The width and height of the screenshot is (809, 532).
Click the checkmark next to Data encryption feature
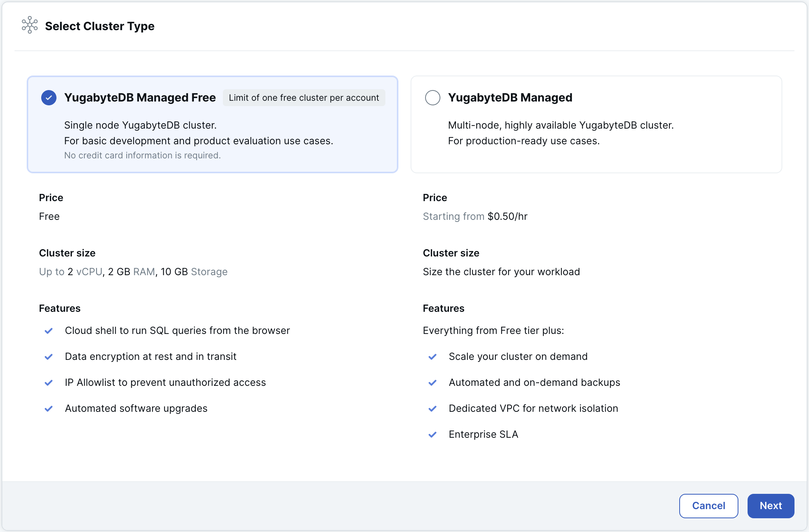click(x=49, y=356)
